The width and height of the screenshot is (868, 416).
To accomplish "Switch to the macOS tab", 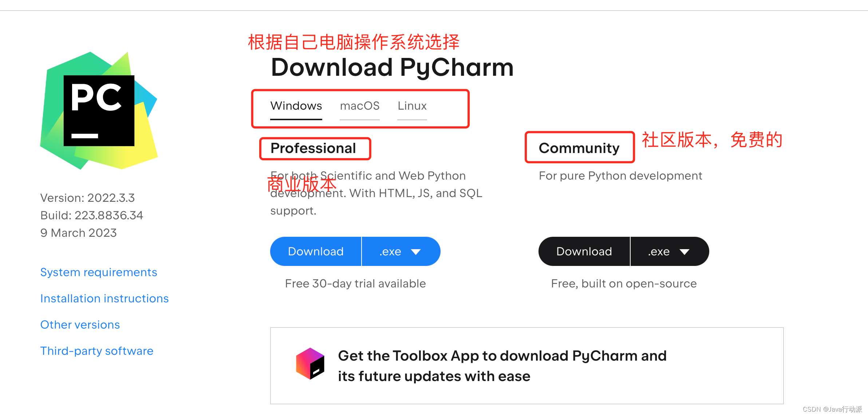I will (x=360, y=106).
